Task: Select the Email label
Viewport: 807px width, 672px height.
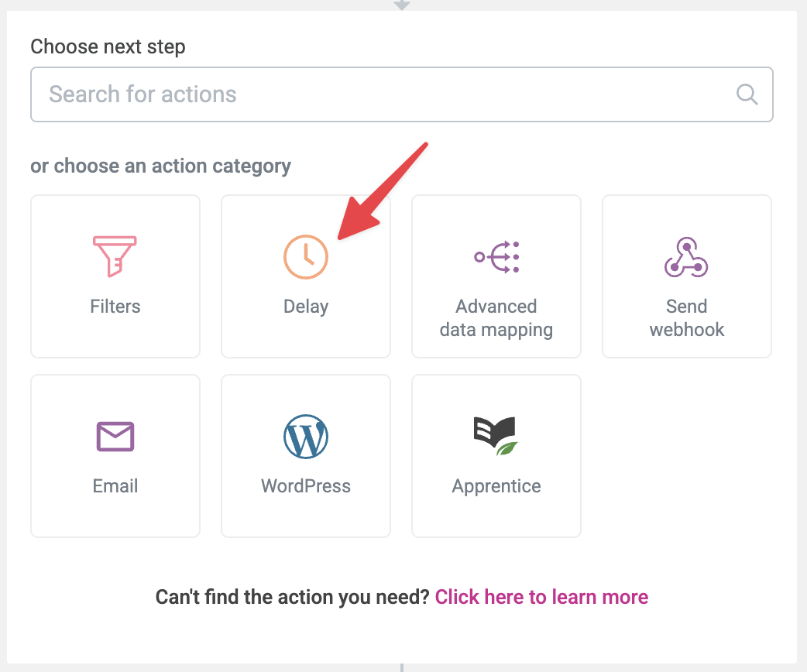Action: (x=115, y=486)
